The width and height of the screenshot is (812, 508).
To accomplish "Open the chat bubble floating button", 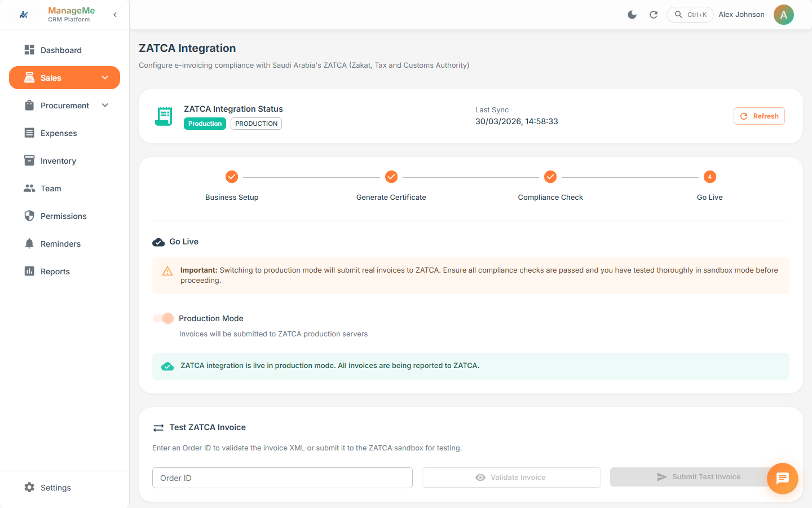I will [x=782, y=478].
